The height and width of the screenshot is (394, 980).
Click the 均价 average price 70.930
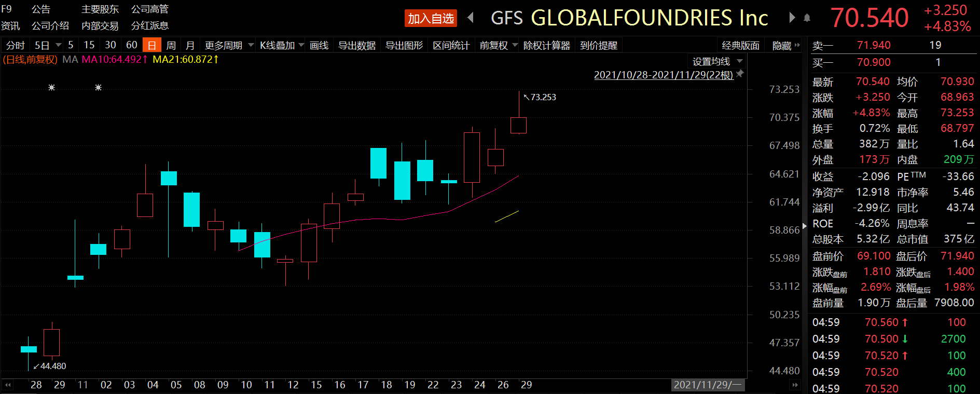957,81
